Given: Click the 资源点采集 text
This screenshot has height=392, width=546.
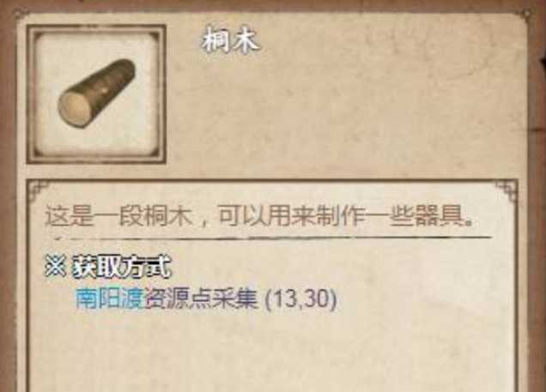Looking at the screenshot, I should click(202, 299).
